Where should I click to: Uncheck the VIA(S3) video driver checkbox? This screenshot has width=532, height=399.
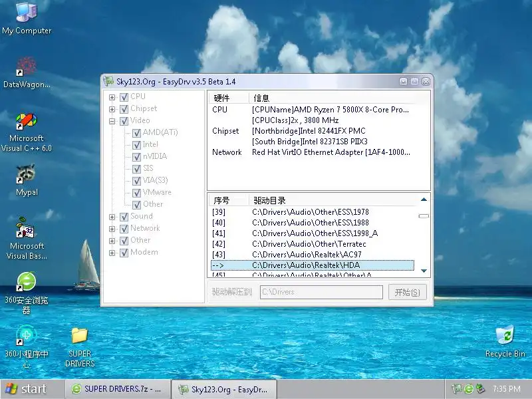tap(136, 181)
